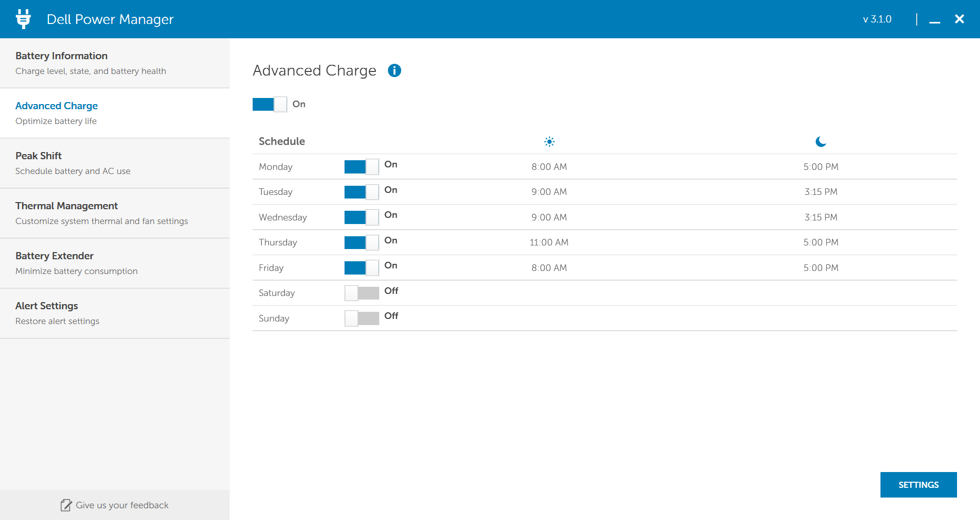Click the Friday day label
This screenshot has width=980, height=520.
coord(271,268)
